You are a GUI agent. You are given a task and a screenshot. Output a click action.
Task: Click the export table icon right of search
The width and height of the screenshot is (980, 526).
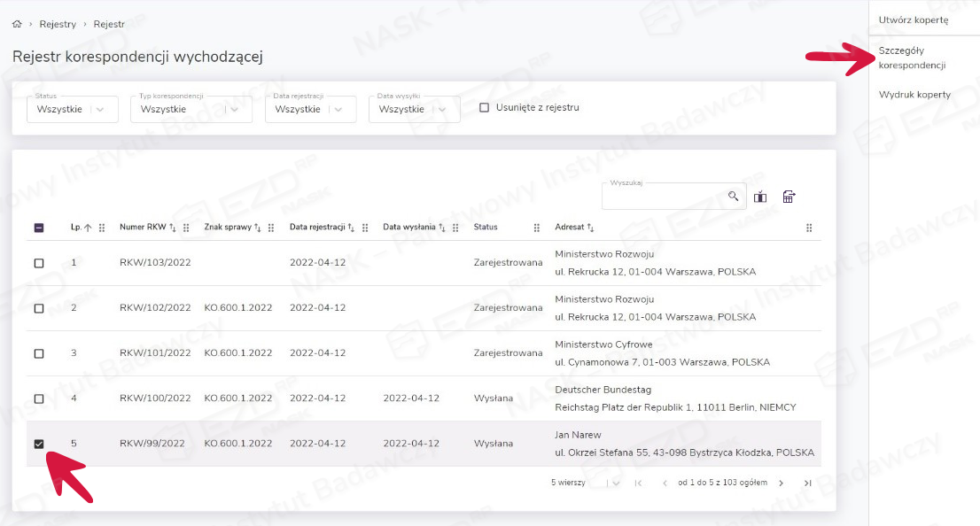click(789, 197)
